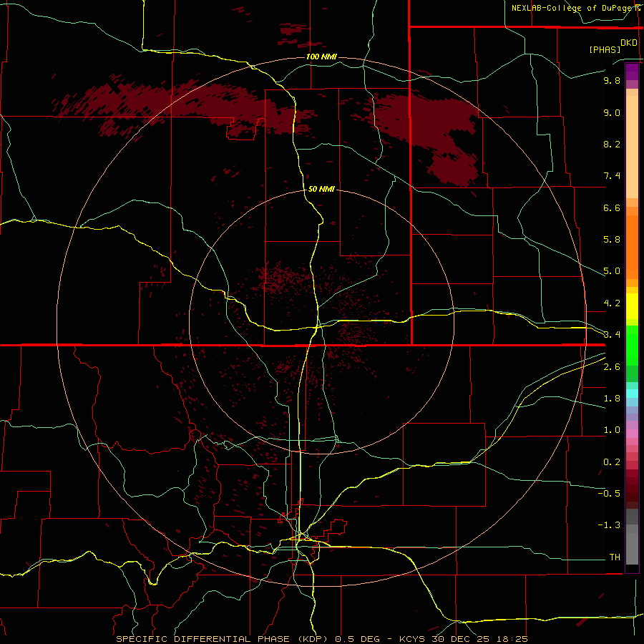The width and height of the screenshot is (644, 644).
Task: Select the 5.8 legend value
Action: pyautogui.click(x=612, y=240)
